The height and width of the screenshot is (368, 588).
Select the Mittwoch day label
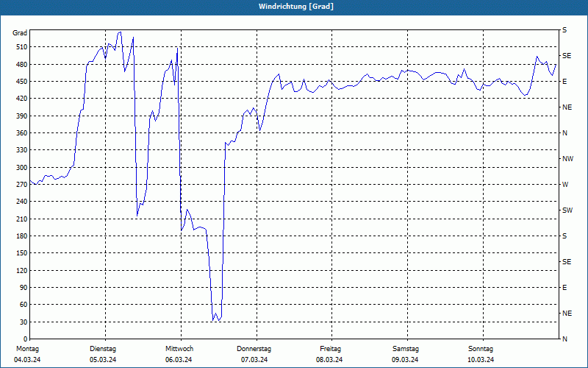pos(179,349)
